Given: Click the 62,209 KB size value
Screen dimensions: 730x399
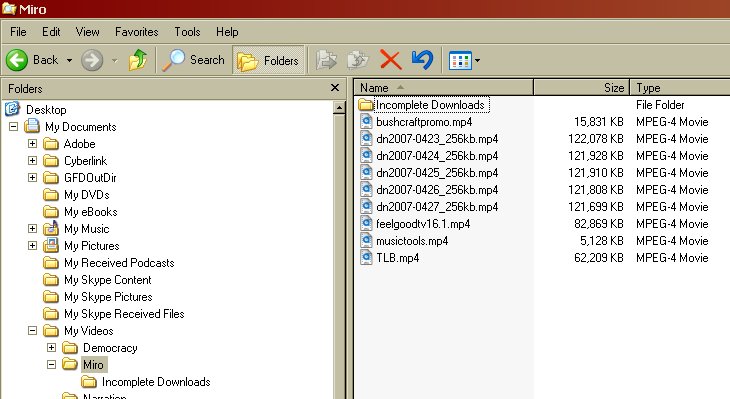Looking at the screenshot, I should 599,258.
